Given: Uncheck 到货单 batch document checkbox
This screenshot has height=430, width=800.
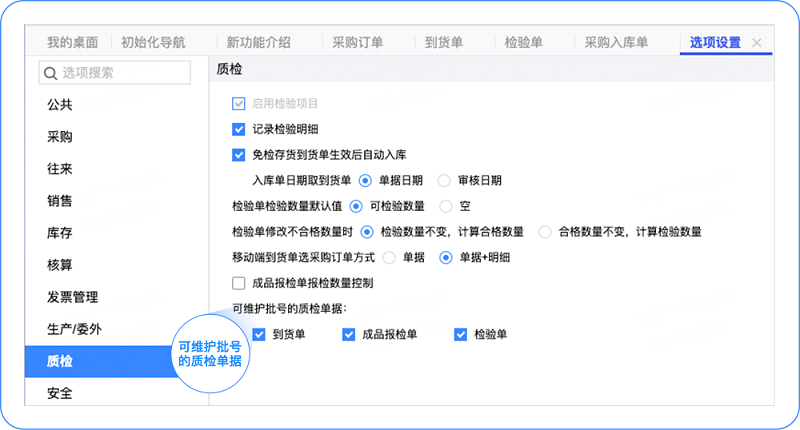Looking at the screenshot, I should click(259, 335).
